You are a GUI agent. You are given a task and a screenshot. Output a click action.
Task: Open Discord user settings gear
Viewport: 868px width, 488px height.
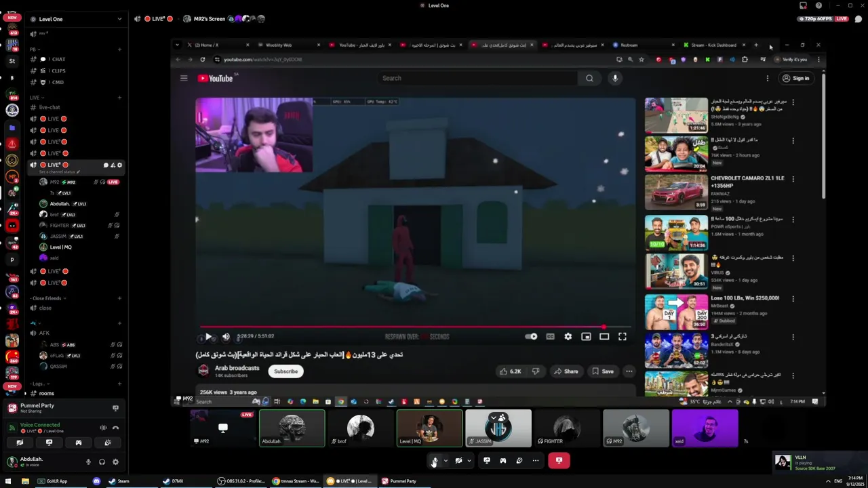point(115,462)
